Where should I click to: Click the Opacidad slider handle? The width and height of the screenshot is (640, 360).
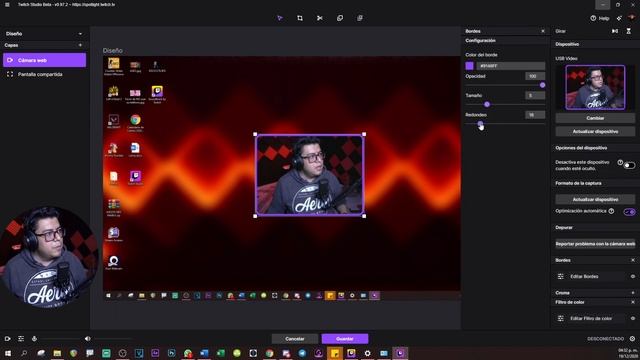coord(542,85)
